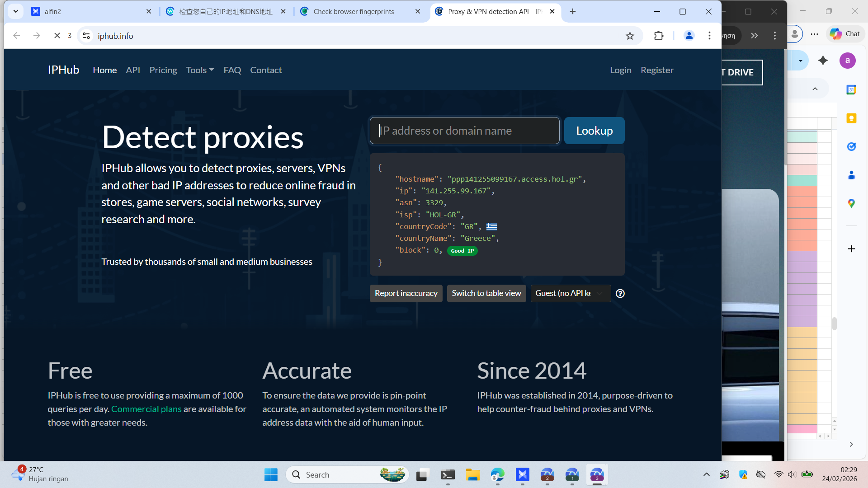Open new browser tab with plus
This screenshot has width=868, height=488.
(573, 12)
